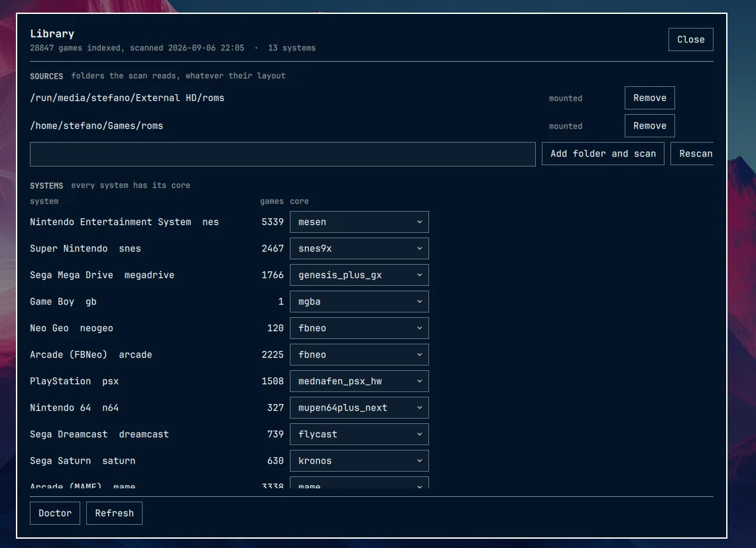This screenshot has width=756, height=548.
Task: Click the games column header
Action: point(272,201)
